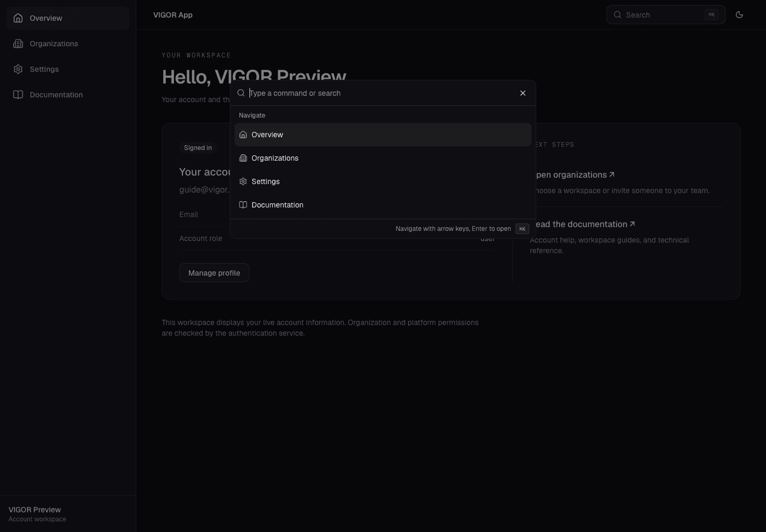Click the "Account help, workspace guides" description text
Viewport: 766px width, 532px height.
[610, 245]
